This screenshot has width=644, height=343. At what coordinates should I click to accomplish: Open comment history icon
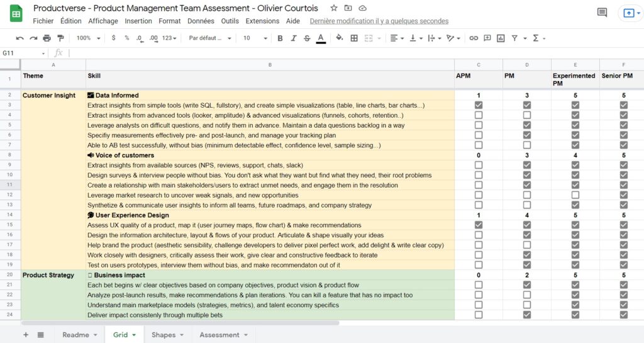(x=602, y=13)
